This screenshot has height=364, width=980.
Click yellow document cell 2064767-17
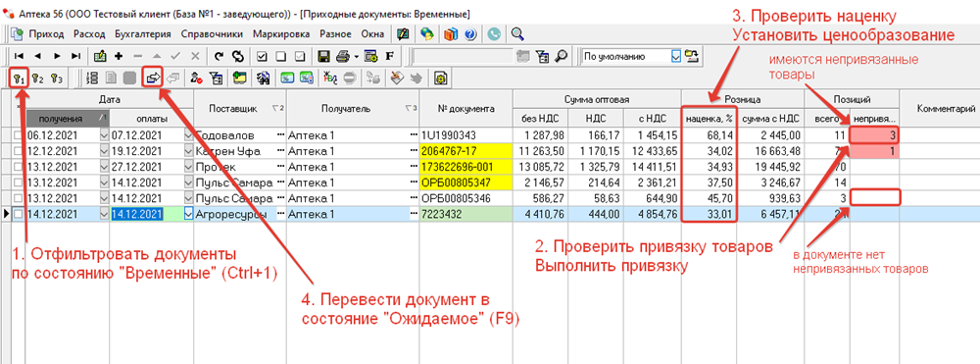point(466,151)
